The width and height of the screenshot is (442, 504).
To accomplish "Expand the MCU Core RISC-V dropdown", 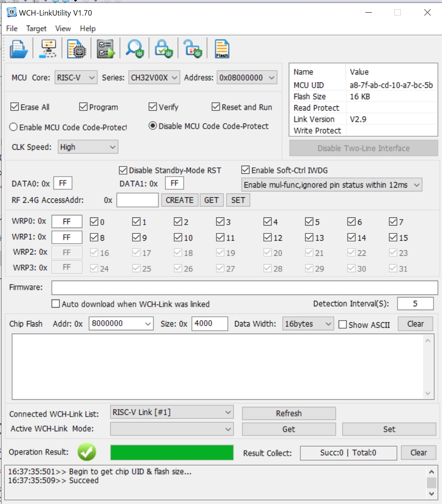I will (x=76, y=77).
